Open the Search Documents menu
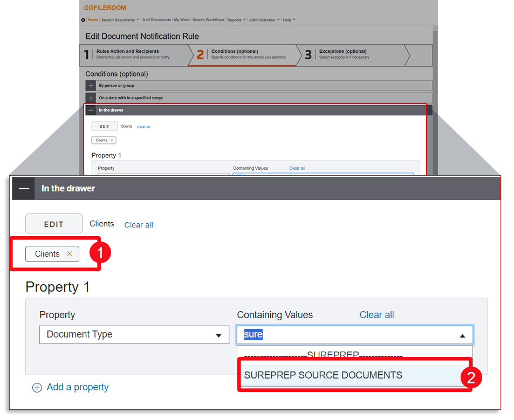514x420 pixels. tap(120, 20)
